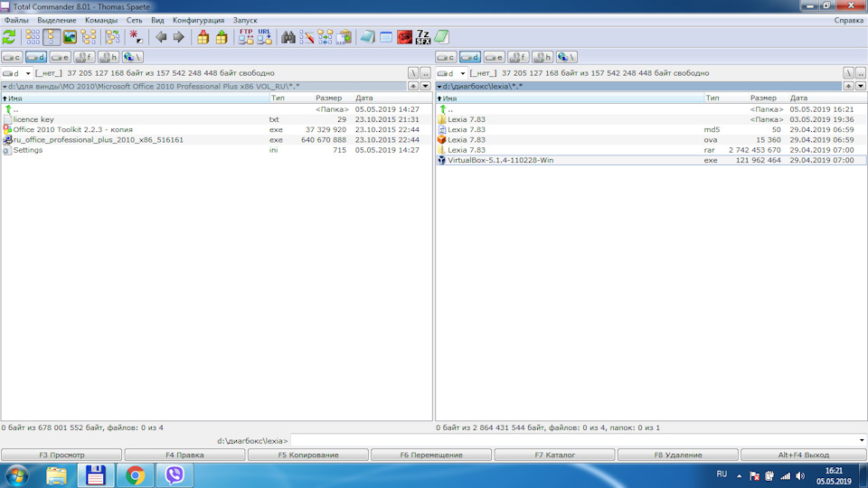868x488 pixels.
Task: Select VirtualBox-5.1.4-110228-Win file
Action: coord(651,160)
